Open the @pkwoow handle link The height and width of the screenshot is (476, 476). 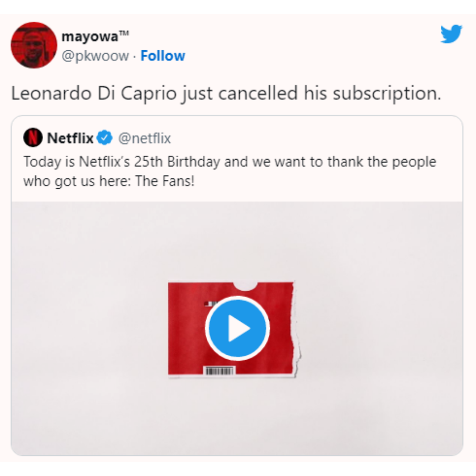[x=95, y=56]
